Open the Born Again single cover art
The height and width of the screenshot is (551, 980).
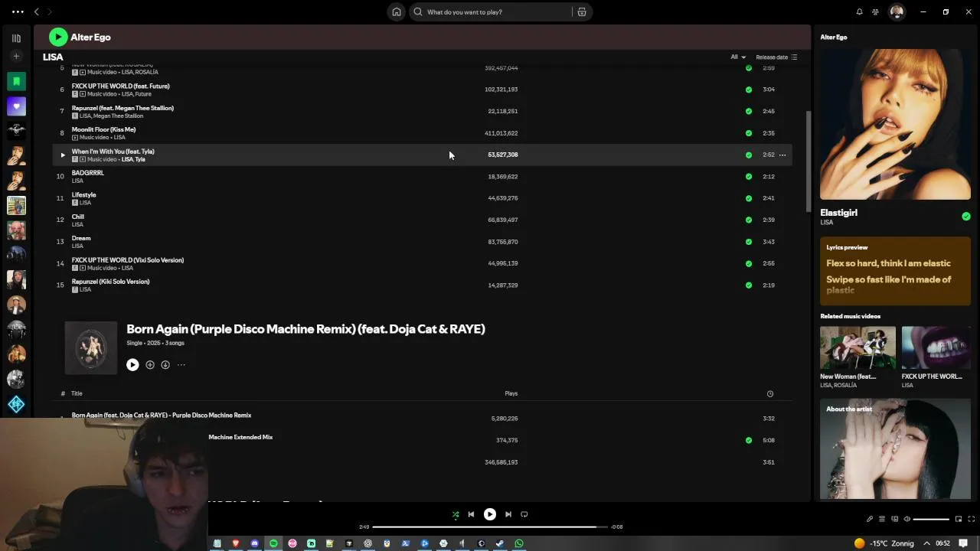point(91,347)
